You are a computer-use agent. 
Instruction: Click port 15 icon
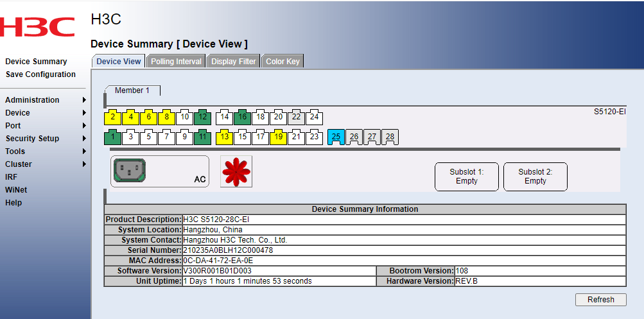point(242,137)
